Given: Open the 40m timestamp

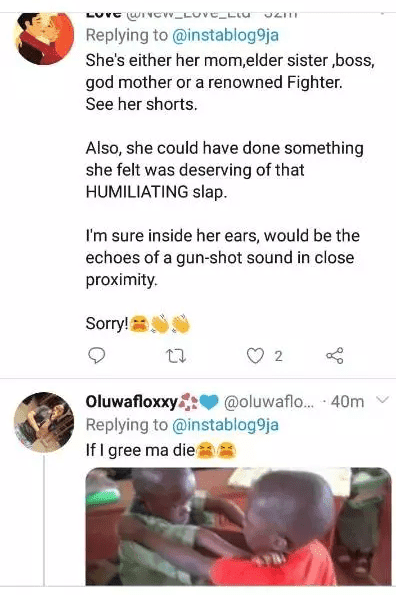Looking at the screenshot, I should (x=347, y=401).
